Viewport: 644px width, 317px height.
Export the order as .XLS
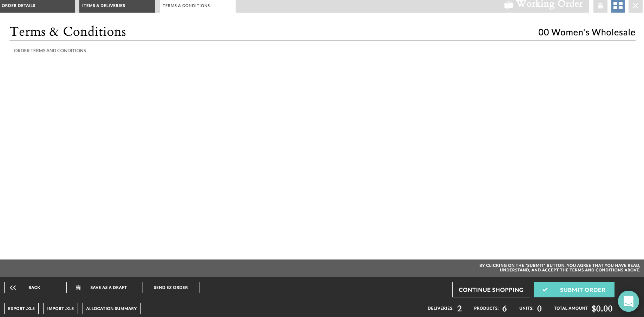click(x=21, y=309)
